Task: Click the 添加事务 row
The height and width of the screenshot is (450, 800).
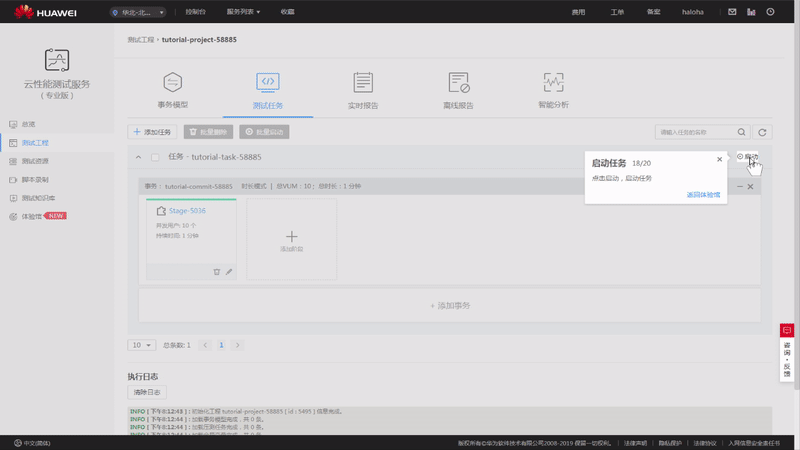Action: pos(449,306)
